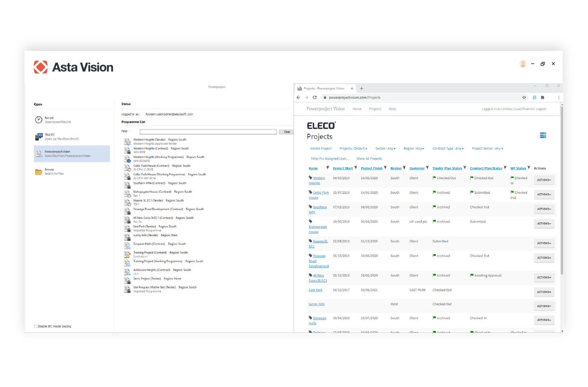Click the browser address bar
588x387 pixels.
click(424, 97)
